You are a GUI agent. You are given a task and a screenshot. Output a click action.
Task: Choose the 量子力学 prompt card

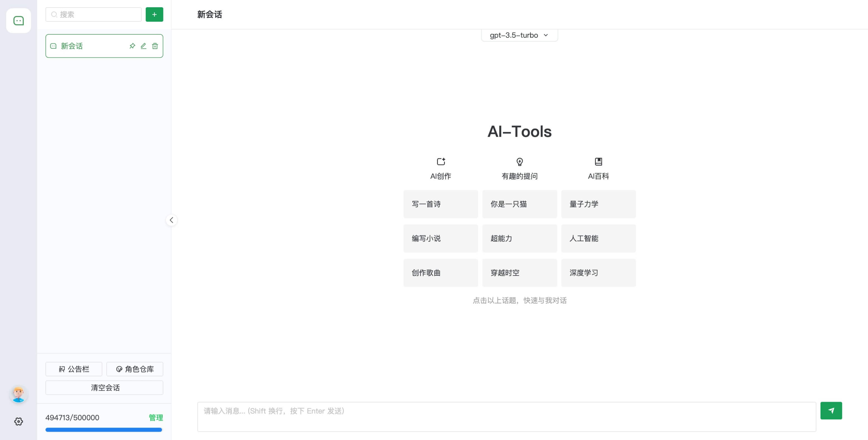pyautogui.click(x=598, y=204)
